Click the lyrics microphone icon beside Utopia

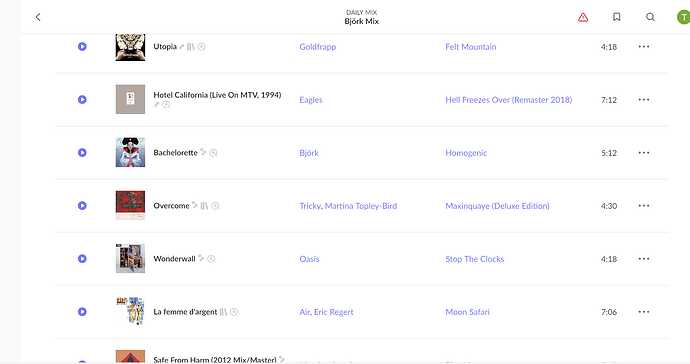pos(181,46)
